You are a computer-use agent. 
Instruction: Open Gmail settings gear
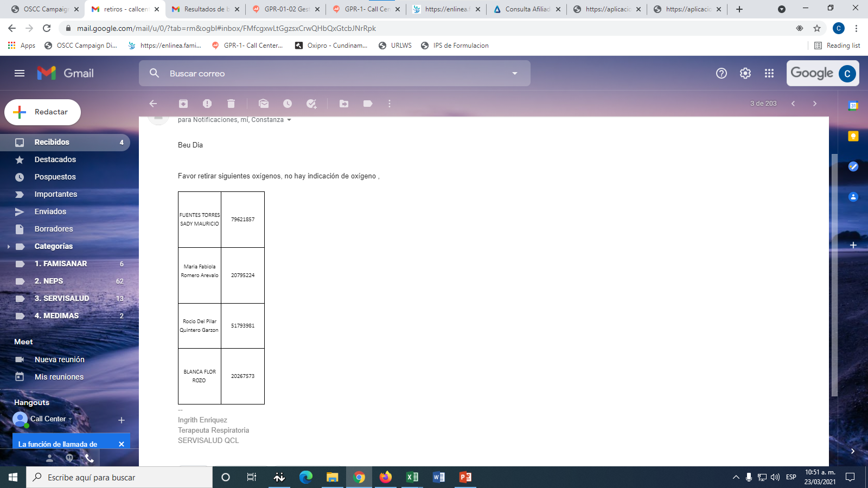pyautogui.click(x=745, y=73)
